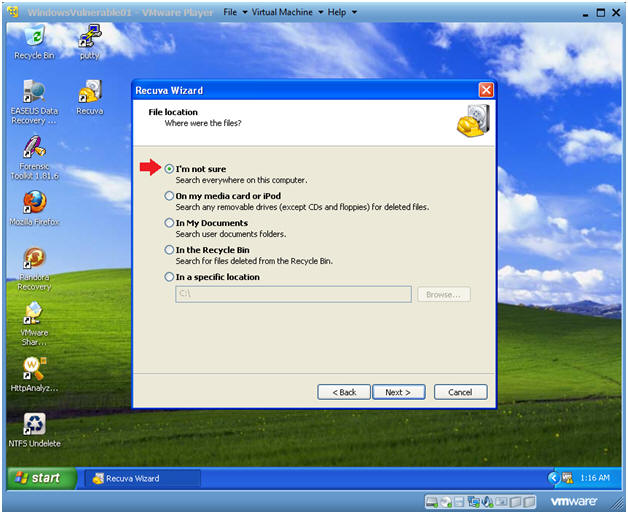628x514 pixels.
Task: Click the VMware CD/DVD drive status icon
Action: click(x=446, y=502)
